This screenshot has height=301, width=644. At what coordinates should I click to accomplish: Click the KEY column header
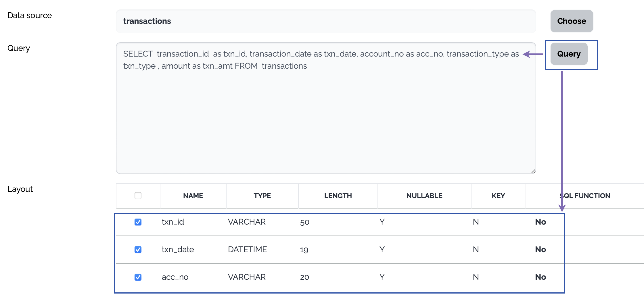pyautogui.click(x=498, y=196)
